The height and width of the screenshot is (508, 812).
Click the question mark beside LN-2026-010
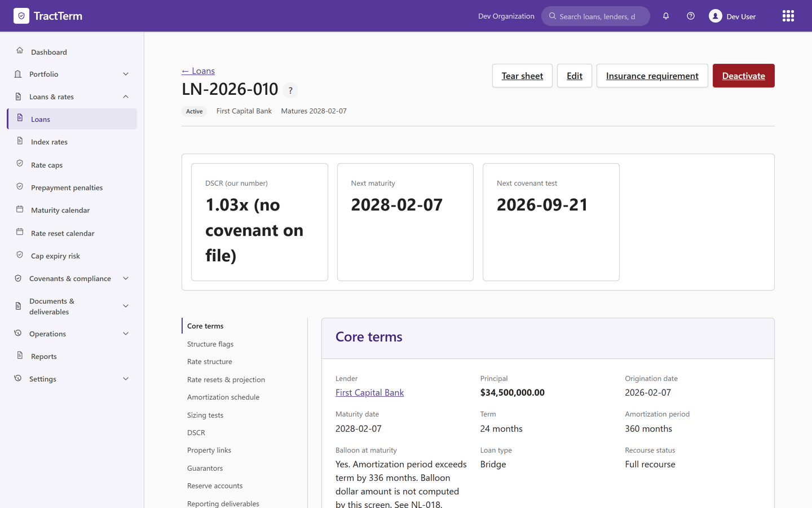point(290,90)
